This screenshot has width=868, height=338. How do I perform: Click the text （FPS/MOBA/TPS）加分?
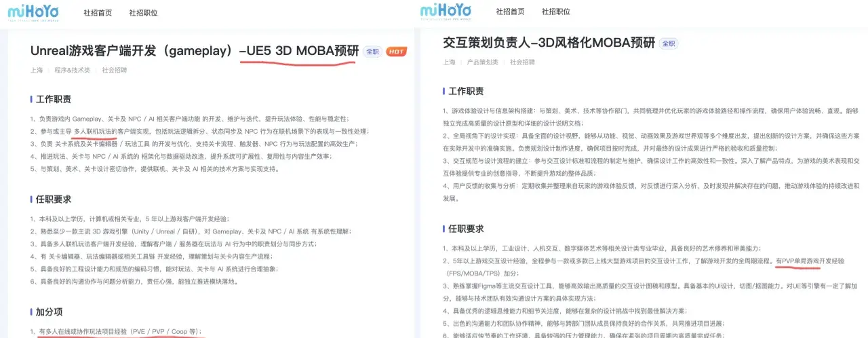coord(481,274)
